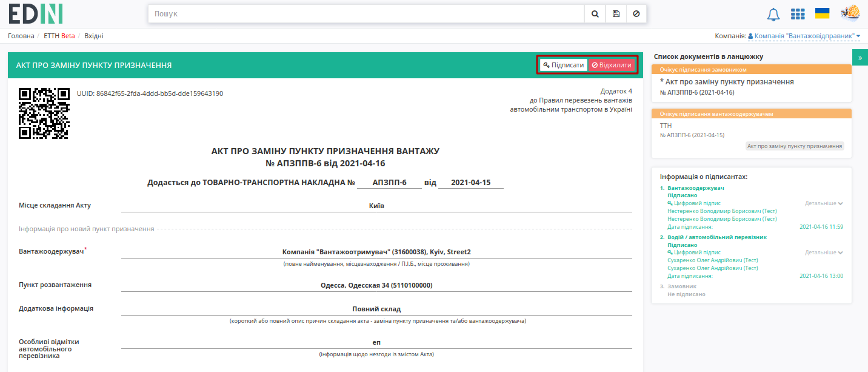Viewport: 868px width, 372px height.
Task: Open ТТН document in chain list
Action: pos(666,126)
